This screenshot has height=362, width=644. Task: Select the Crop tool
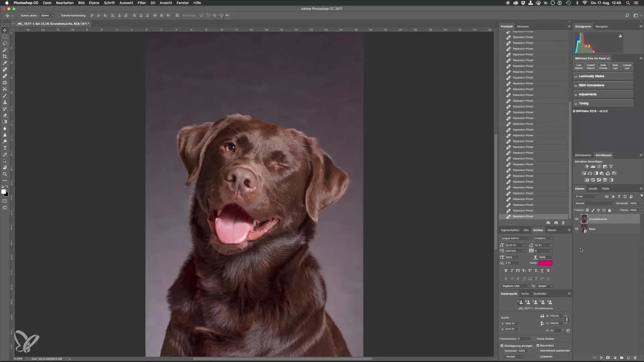point(5,56)
